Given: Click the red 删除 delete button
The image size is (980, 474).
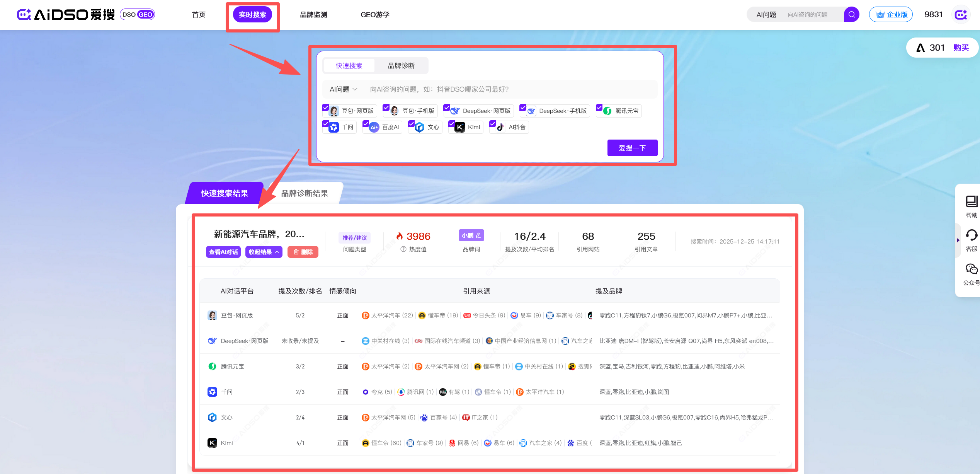Looking at the screenshot, I should pyautogui.click(x=303, y=252).
